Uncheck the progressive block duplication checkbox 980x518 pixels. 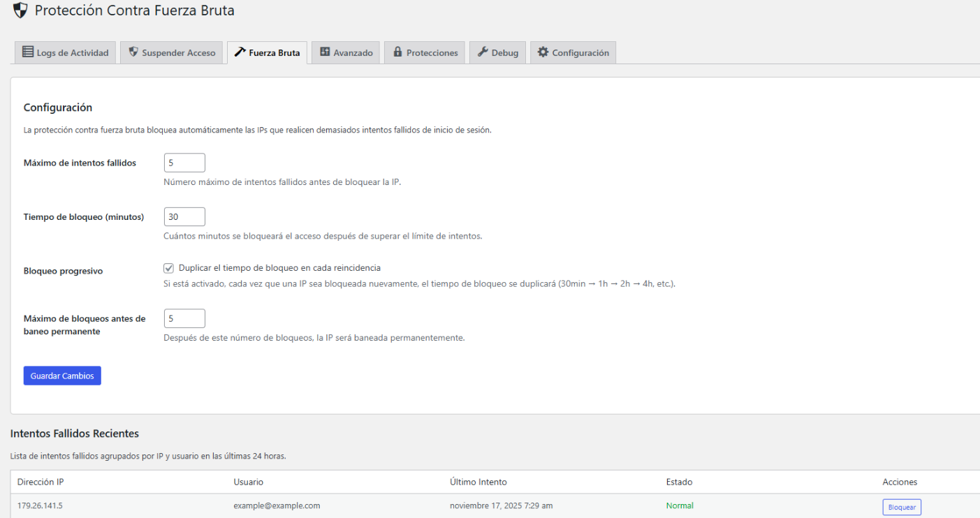(x=169, y=268)
